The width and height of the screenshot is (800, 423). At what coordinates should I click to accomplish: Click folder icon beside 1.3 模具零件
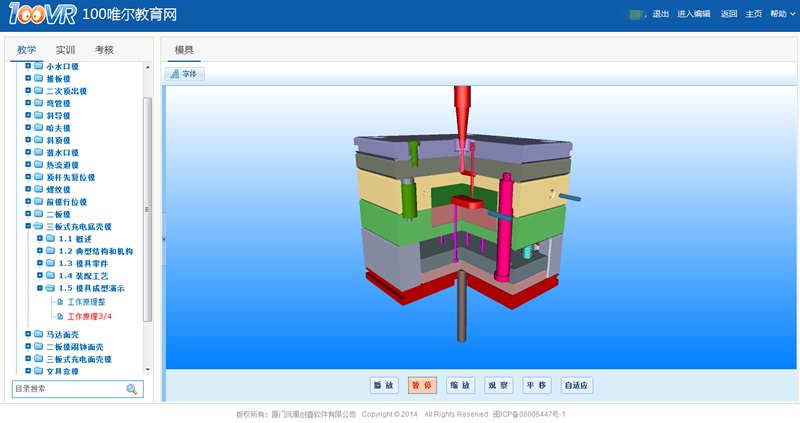point(50,263)
